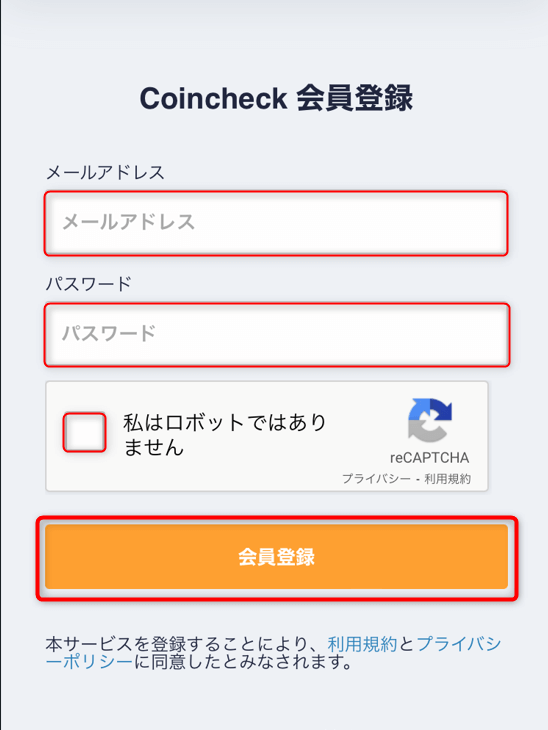Viewport: 548px width, 730px height.
Task: Click the メールアドレス label above the field
Action: pos(105,173)
